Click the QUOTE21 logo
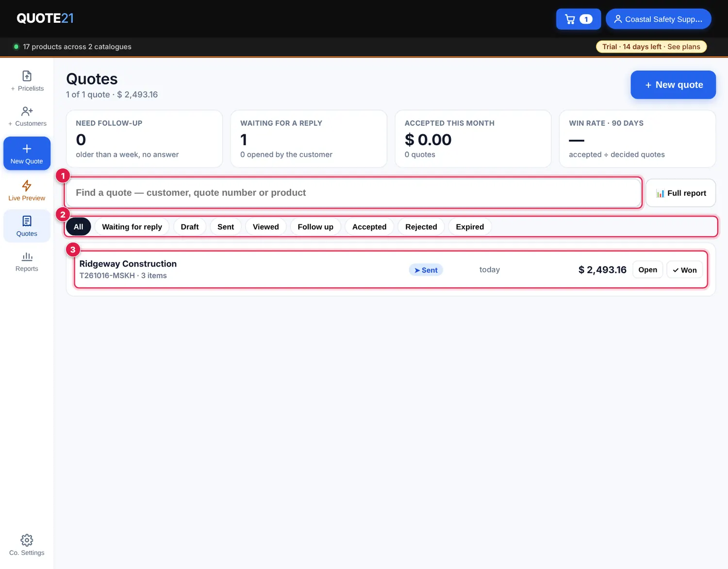This screenshot has width=728, height=569. (x=45, y=18)
